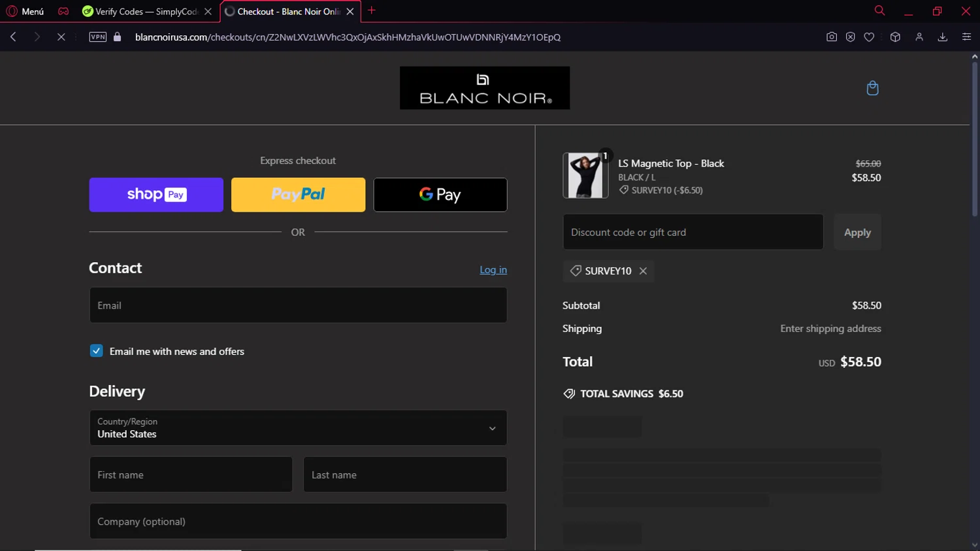Open the GX Corner gamepad icon

[63, 11]
